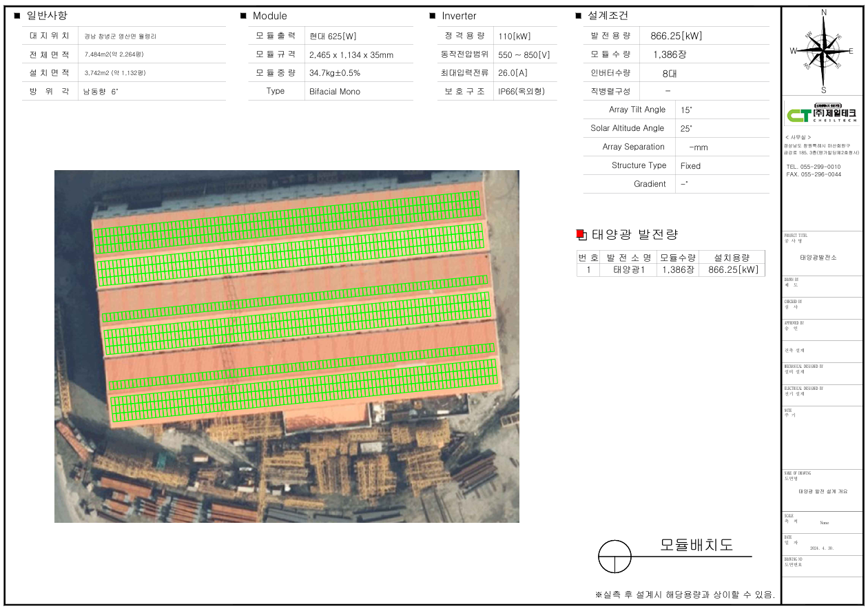This screenshot has width=868, height=611.
Task: Click the TEL. 055-299-0010 phone number
Action: (x=813, y=167)
